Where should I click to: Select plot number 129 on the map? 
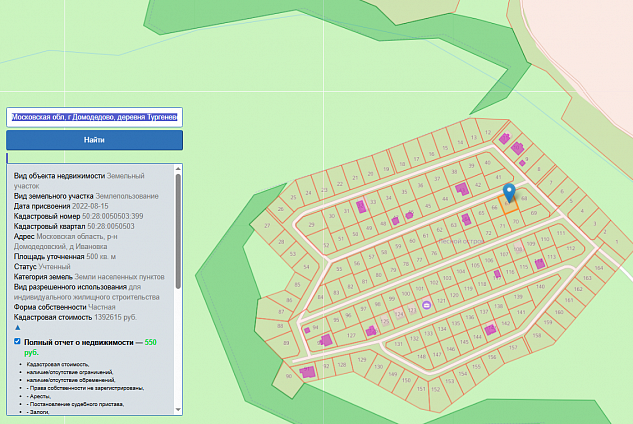[362, 359]
